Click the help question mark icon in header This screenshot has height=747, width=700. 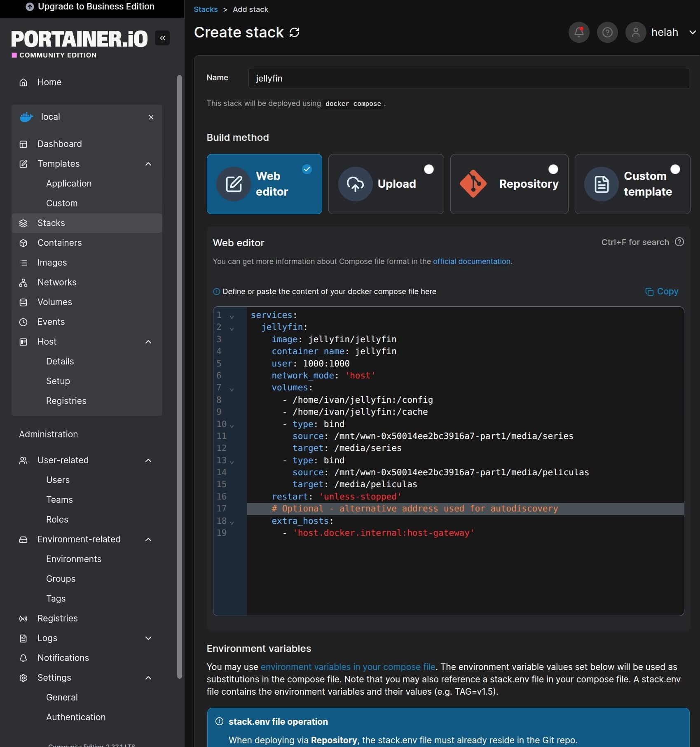click(x=607, y=32)
